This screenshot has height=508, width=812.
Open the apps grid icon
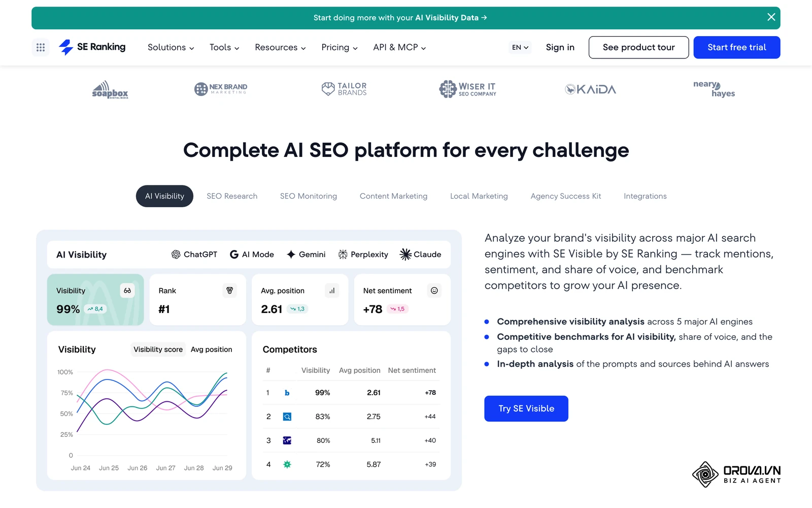tap(41, 47)
